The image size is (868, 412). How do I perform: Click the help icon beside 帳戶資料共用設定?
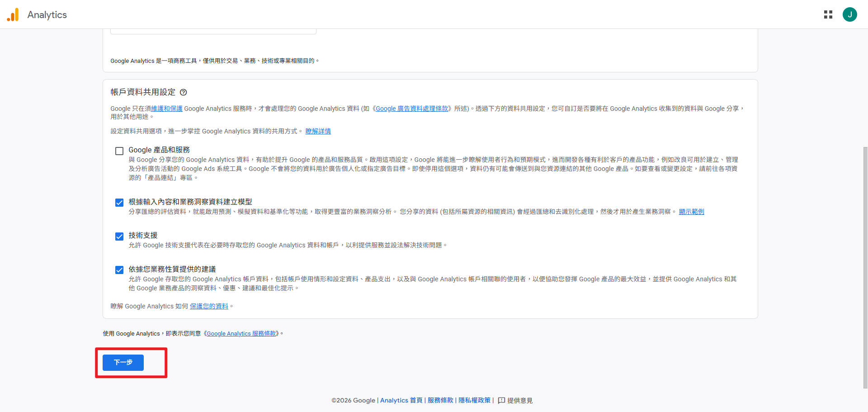coord(184,92)
